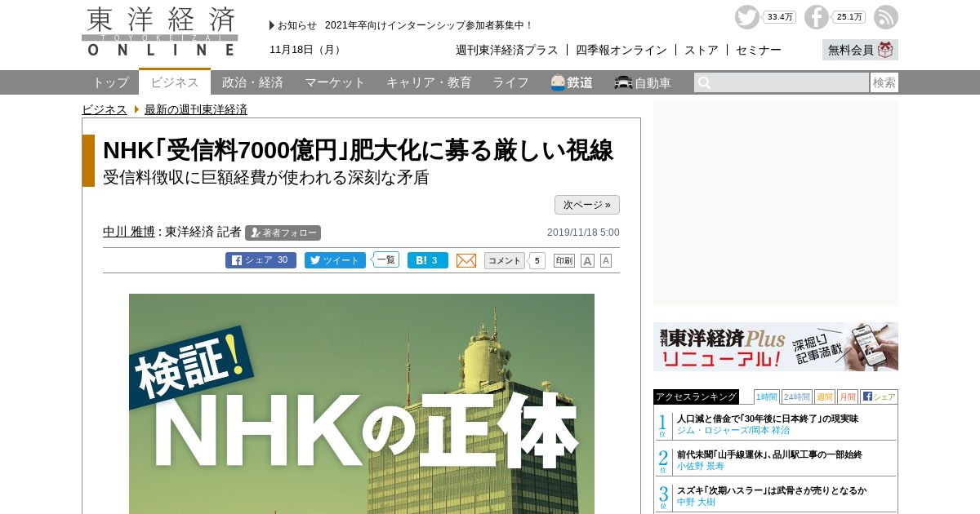Open the 鉄道 navigation tab
The image size is (980, 514).
(572, 82)
